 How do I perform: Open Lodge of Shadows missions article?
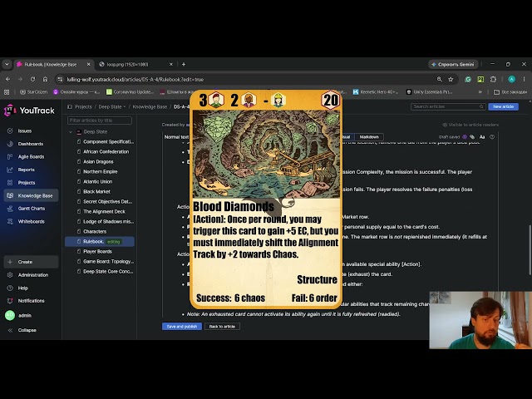tap(108, 222)
